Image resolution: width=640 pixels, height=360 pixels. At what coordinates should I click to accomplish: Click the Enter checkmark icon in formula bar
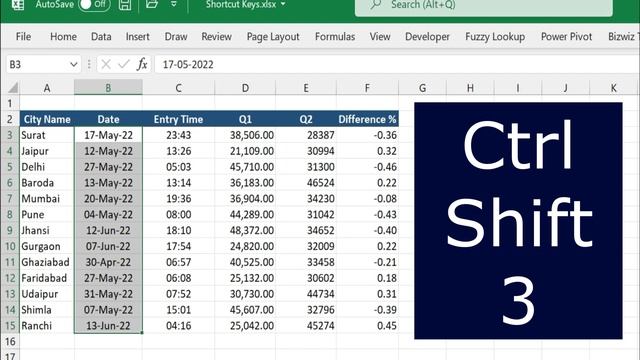coord(124,64)
